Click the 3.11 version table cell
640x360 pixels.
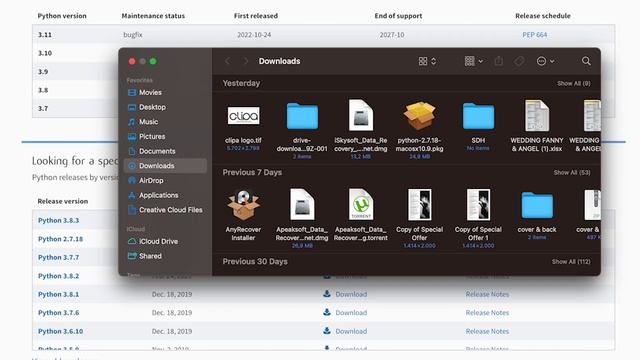[45, 35]
